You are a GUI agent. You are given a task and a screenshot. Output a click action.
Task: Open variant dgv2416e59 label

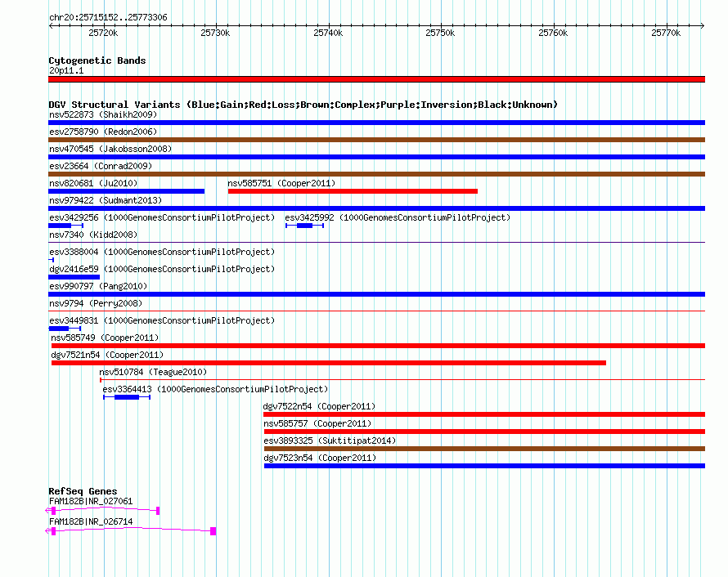click(x=162, y=269)
